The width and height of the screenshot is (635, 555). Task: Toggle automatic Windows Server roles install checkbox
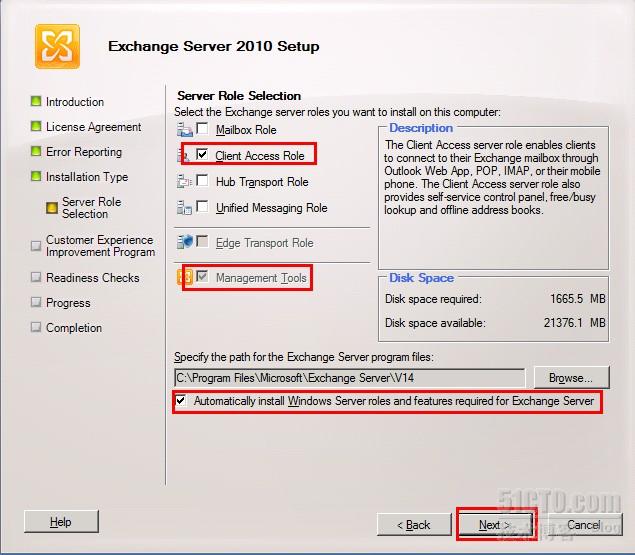[x=181, y=401]
